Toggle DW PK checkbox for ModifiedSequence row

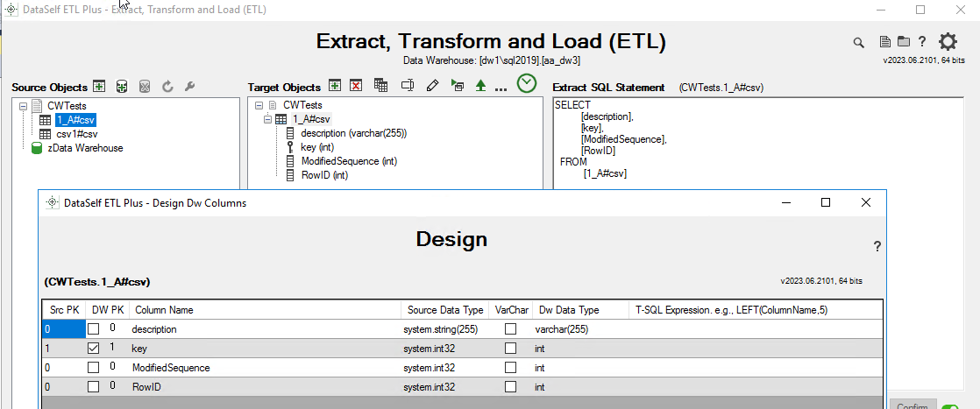93,368
